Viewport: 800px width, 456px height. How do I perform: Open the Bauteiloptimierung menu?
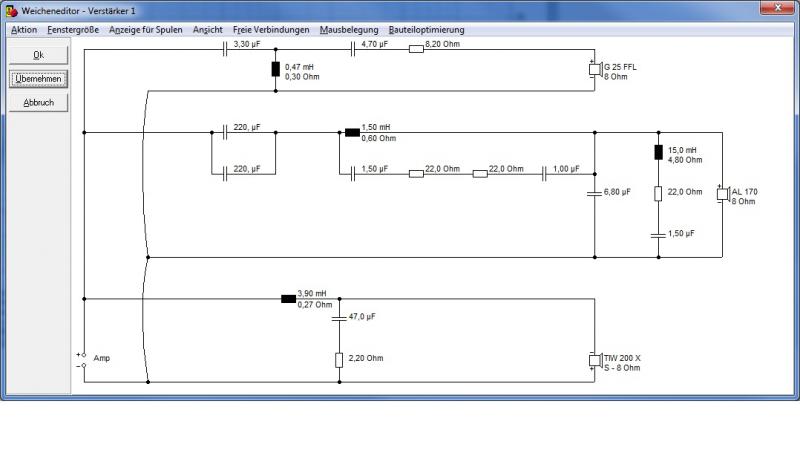click(x=427, y=30)
